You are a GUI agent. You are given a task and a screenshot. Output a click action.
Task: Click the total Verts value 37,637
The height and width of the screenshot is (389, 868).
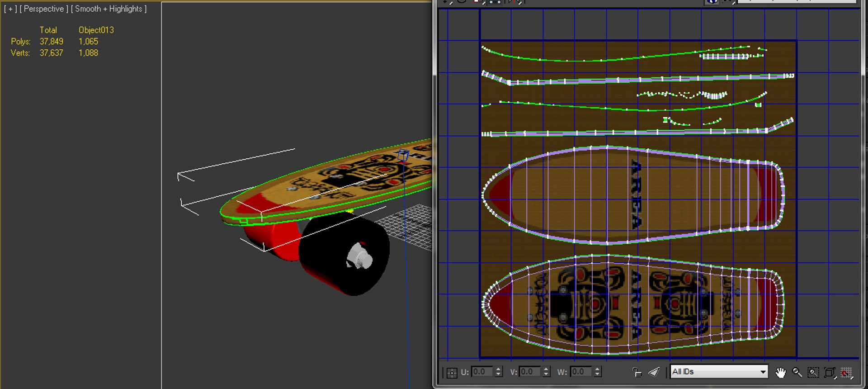(52, 53)
